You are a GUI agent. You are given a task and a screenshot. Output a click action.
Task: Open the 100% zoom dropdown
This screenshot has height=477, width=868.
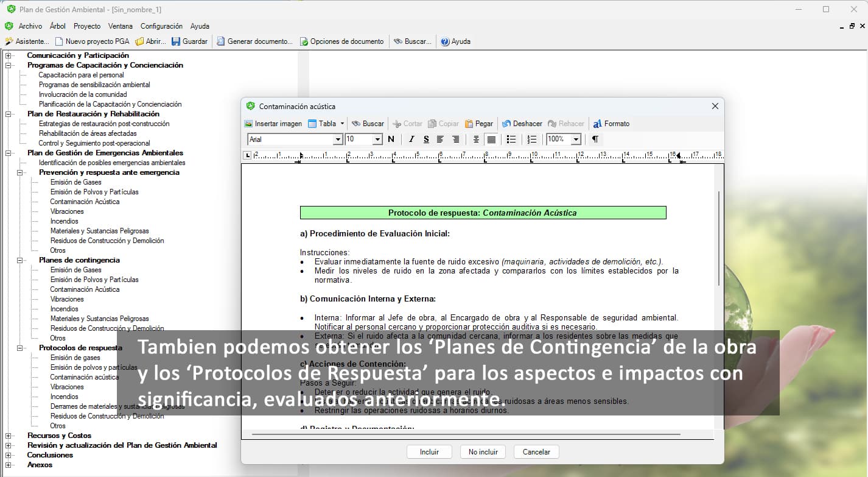[x=576, y=140]
